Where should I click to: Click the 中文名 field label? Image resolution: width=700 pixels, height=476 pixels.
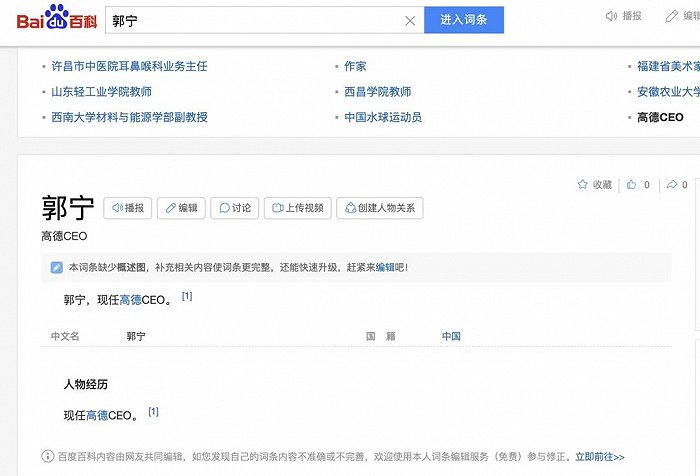tap(65, 336)
